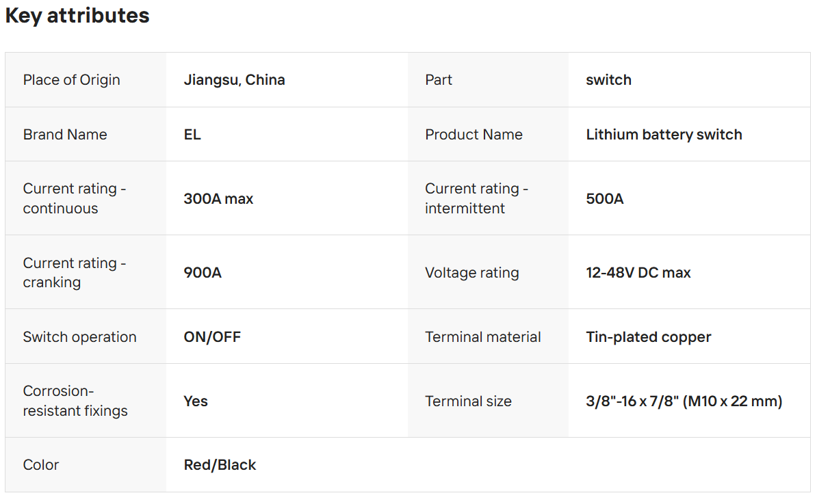The image size is (817, 504).
Task: Click the ON/OFF switch operation value
Action: point(212,337)
